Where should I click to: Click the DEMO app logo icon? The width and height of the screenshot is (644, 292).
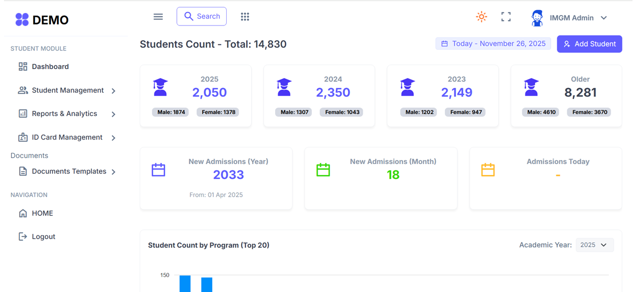coord(21,19)
